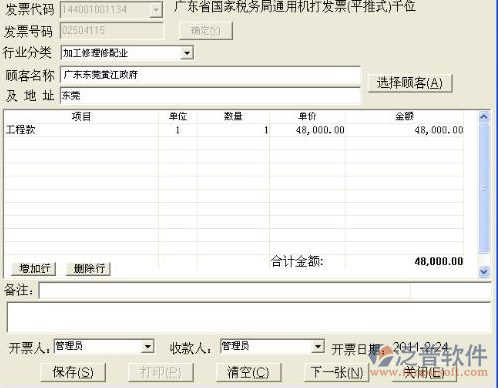Viewport: 498px width, 388px height.
Task: Click the 单价 cell showing 48,000.00
Action: tap(307, 130)
